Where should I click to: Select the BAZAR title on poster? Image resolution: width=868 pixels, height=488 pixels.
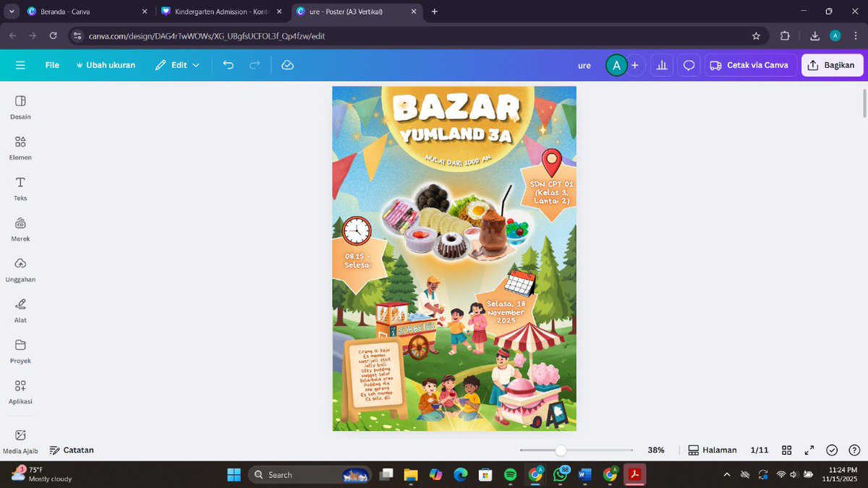(456, 108)
